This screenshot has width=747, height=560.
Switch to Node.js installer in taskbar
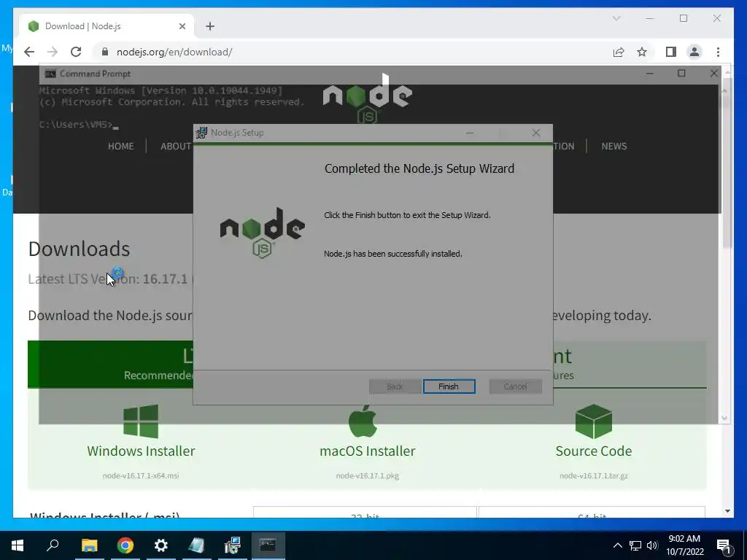233,545
